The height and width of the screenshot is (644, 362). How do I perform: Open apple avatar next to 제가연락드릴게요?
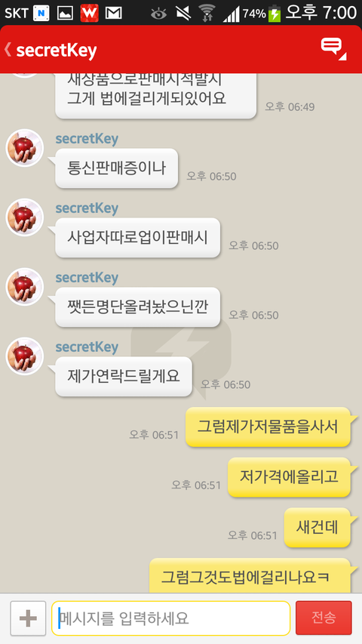coord(25,356)
